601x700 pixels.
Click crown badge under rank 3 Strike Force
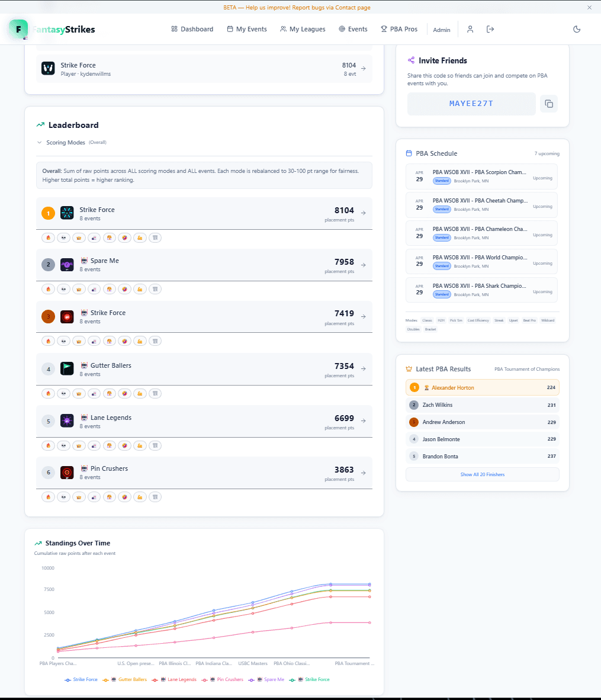pyautogui.click(x=79, y=341)
